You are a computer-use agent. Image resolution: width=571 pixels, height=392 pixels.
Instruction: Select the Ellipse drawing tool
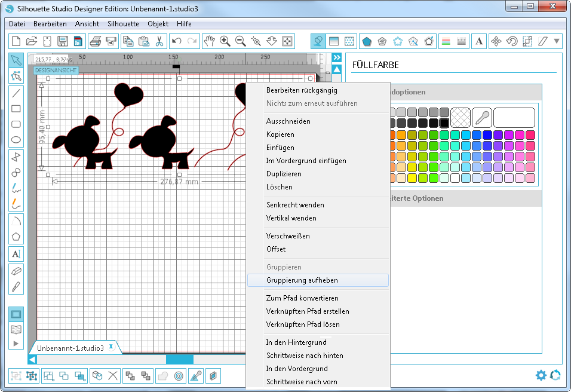pyautogui.click(x=16, y=140)
